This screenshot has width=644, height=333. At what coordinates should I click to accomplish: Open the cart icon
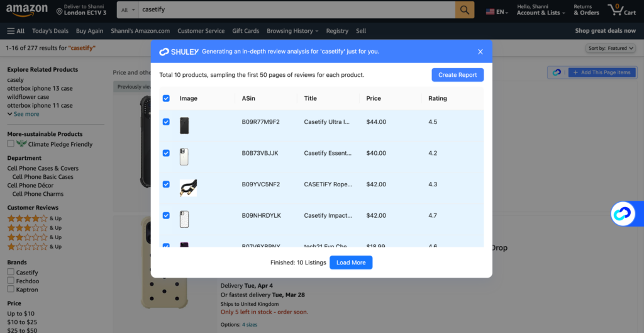[623, 10]
